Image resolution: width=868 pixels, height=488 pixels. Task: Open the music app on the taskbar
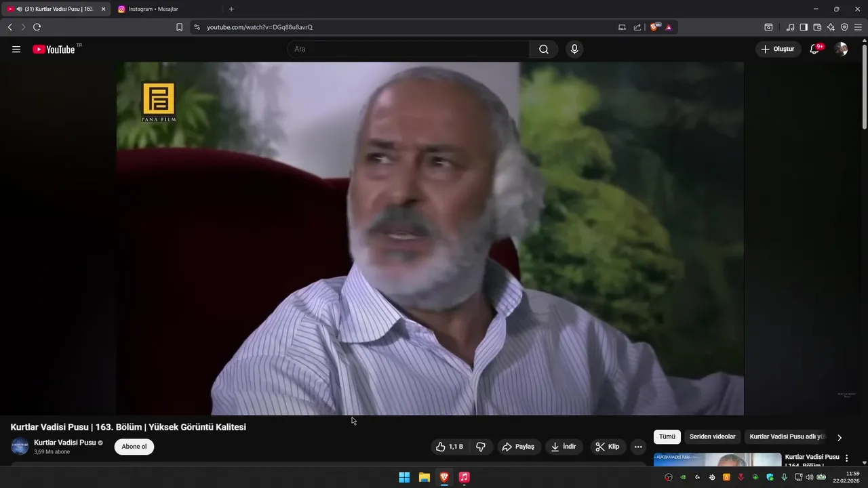pyautogui.click(x=464, y=477)
